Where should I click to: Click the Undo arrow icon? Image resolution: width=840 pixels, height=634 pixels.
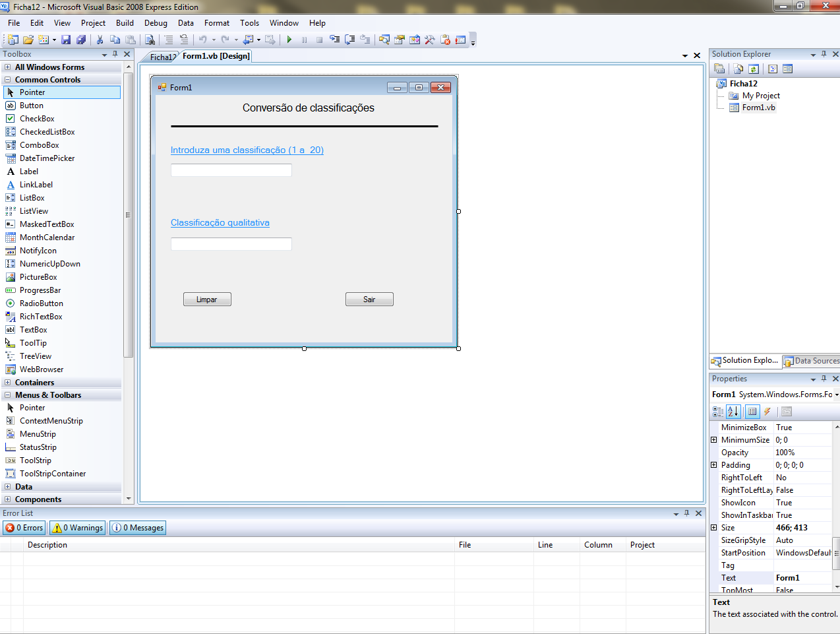pos(203,40)
